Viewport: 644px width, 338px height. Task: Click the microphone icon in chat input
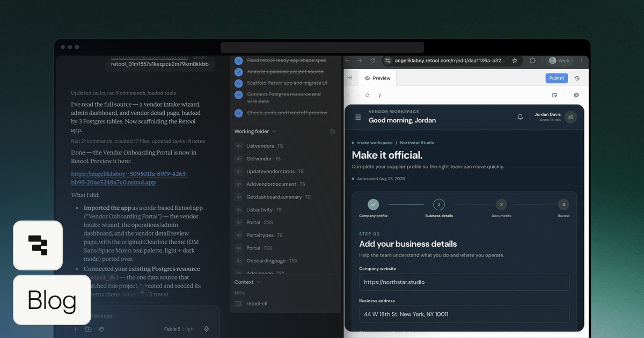point(207,329)
